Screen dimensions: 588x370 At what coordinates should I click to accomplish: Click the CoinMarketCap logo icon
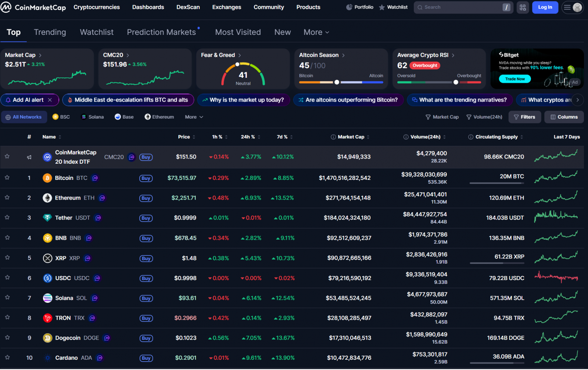pyautogui.click(x=6, y=7)
